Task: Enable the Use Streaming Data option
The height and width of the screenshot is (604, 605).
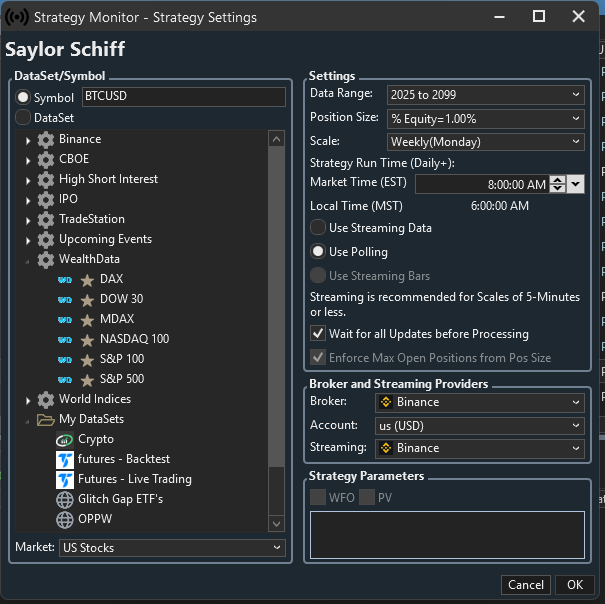Action: (318, 228)
